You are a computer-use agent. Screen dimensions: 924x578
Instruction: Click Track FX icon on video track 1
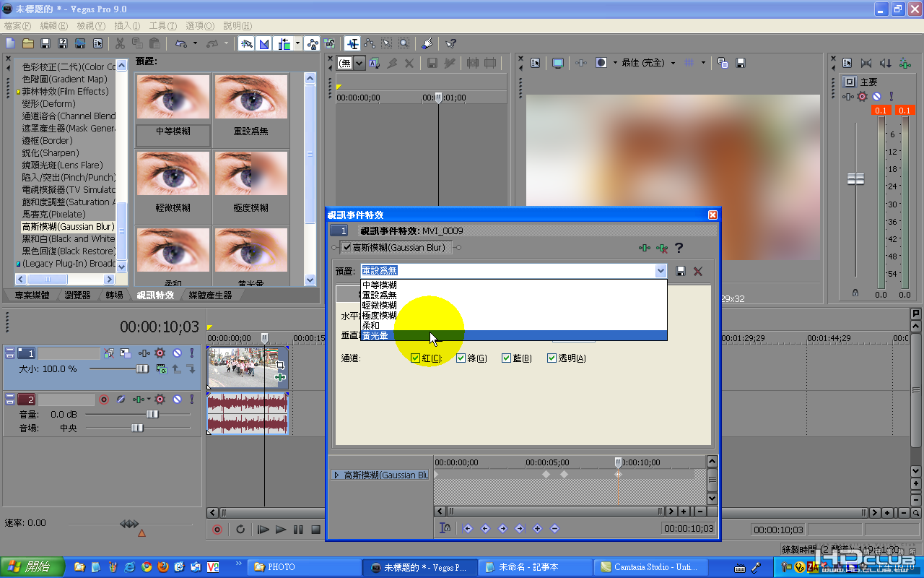[144, 353]
